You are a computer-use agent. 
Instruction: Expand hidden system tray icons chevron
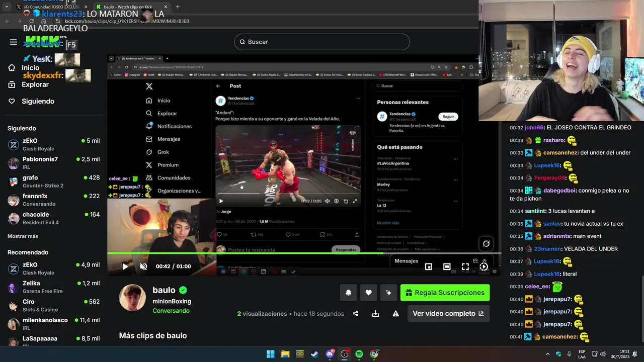tap(548, 354)
